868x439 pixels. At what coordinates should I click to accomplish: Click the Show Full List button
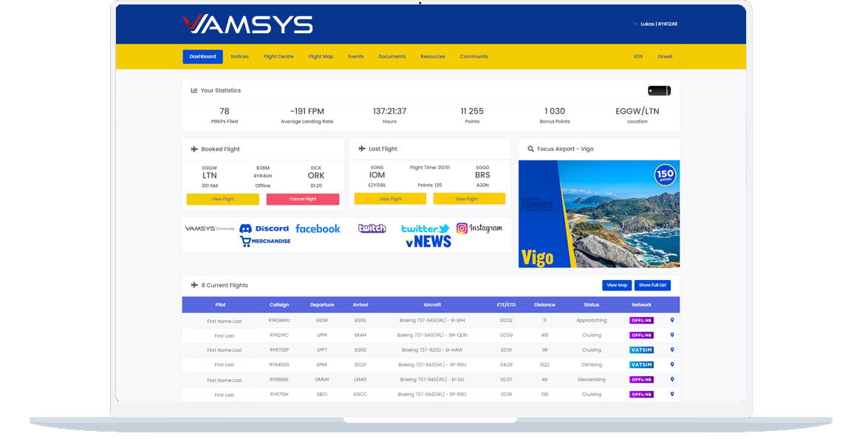(x=652, y=285)
